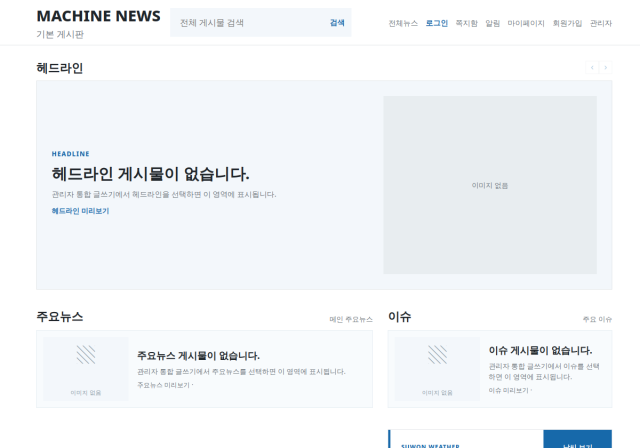Viewport: 640px width, 448px height.
Task: Click the 헤드라인 section heading
Action: pos(60,68)
